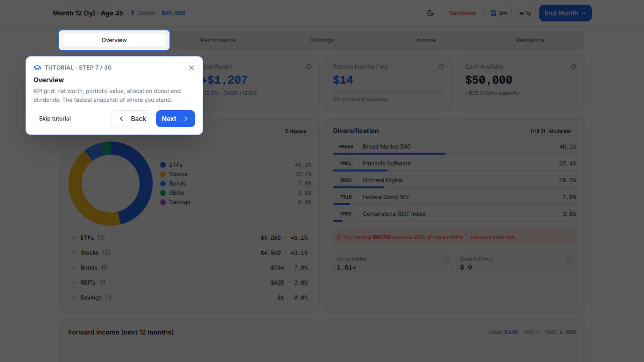
Task: Switch to the Rebalance tab
Action: (x=530, y=40)
